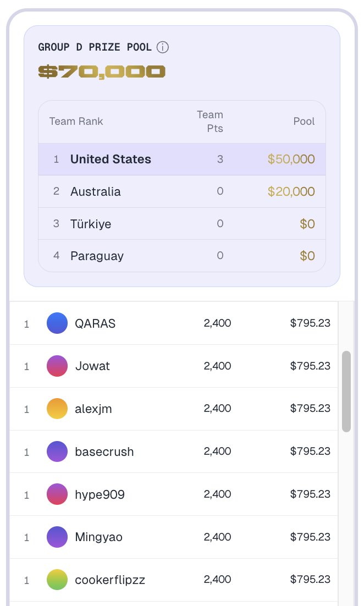Select the Türkiye team row
The width and height of the screenshot is (364, 606).
click(x=182, y=224)
